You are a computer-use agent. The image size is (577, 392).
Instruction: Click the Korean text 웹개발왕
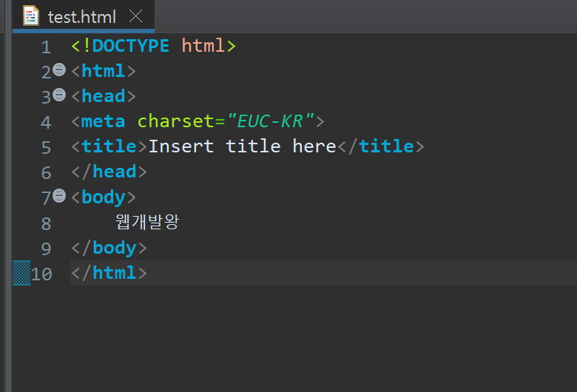[147, 222]
